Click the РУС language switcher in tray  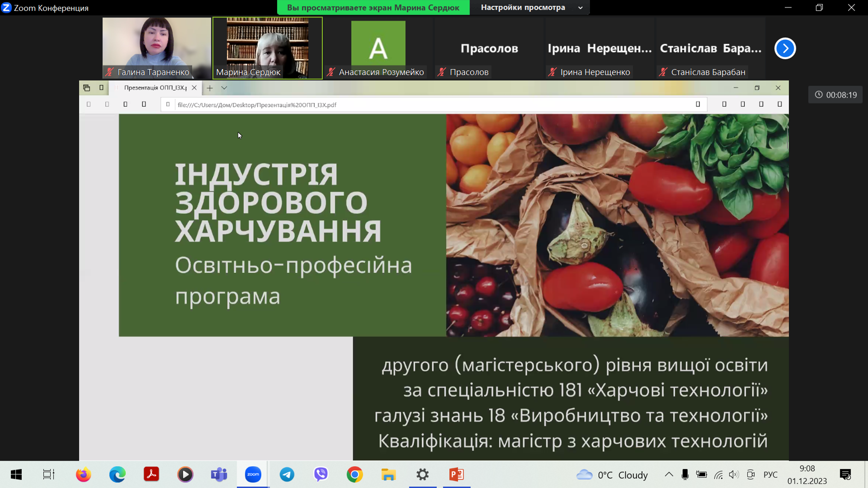[770, 475]
